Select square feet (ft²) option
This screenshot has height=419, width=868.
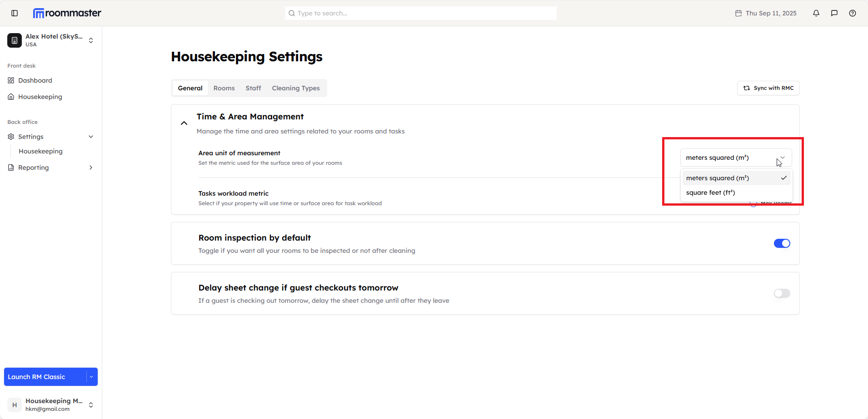coord(710,192)
